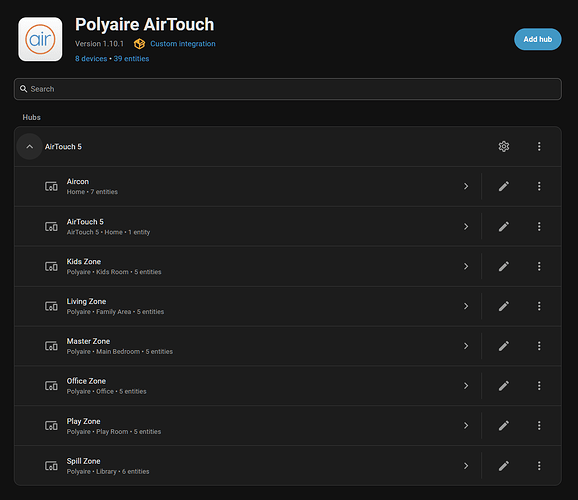Open the AirTouch 5 hub settings gear

tap(504, 146)
